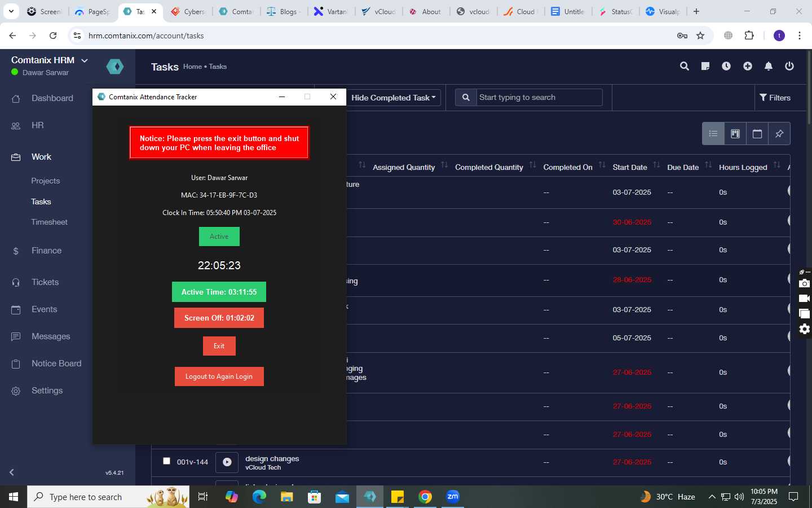
Task: Switch to the kanban board view icon
Action: tap(735, 134)
